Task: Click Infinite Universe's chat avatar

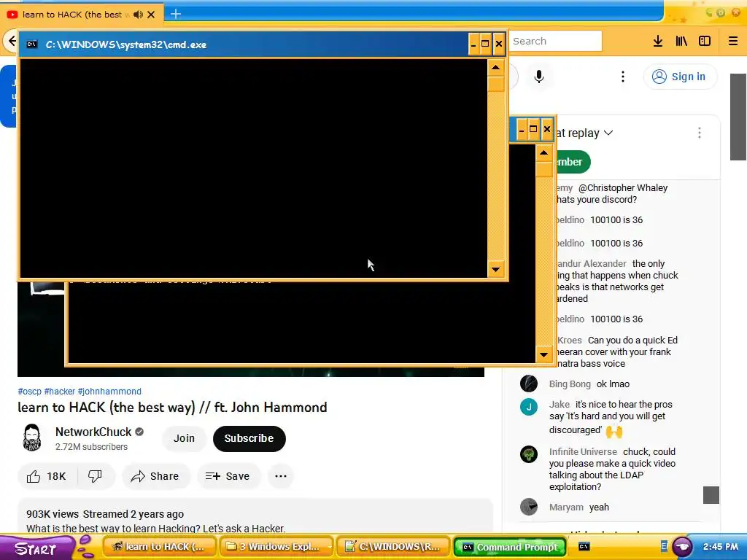Action: point(529,454)
